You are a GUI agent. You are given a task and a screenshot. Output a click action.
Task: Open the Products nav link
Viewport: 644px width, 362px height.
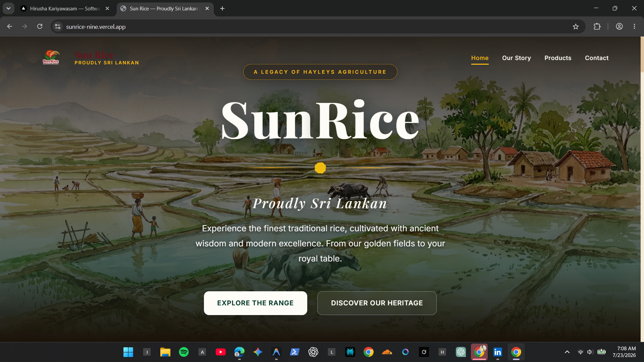tap(558, 58)
